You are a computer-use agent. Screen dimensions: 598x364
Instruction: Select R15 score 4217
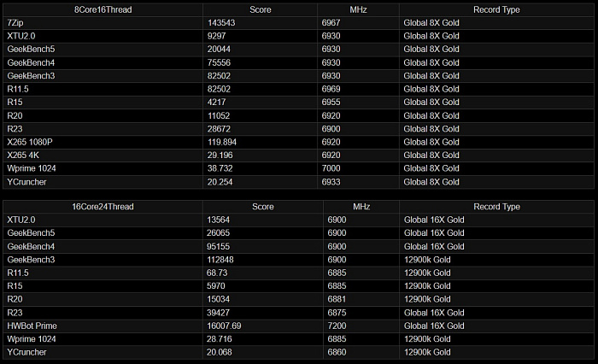[217, 103]
